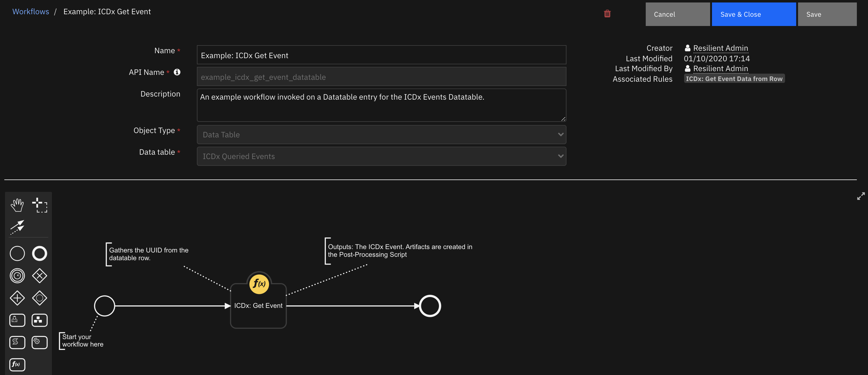Pick the timer event icon in palette
Viewport: 868px width, 375px height.
17,276
